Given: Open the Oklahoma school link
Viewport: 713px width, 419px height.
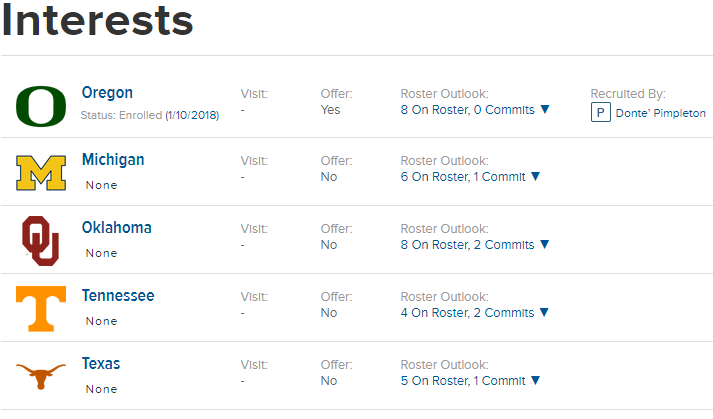Looking at the screenshot, I should click(x=117, y=228).
